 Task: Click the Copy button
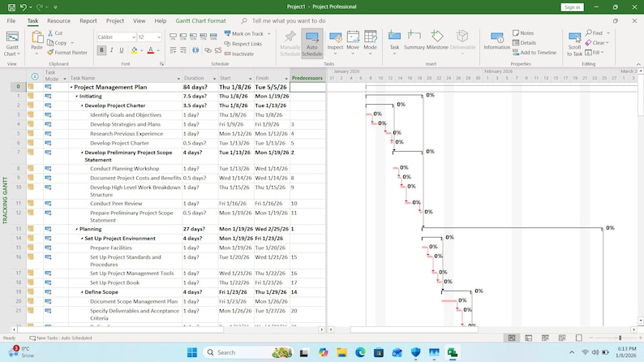[x=58, y=43]
